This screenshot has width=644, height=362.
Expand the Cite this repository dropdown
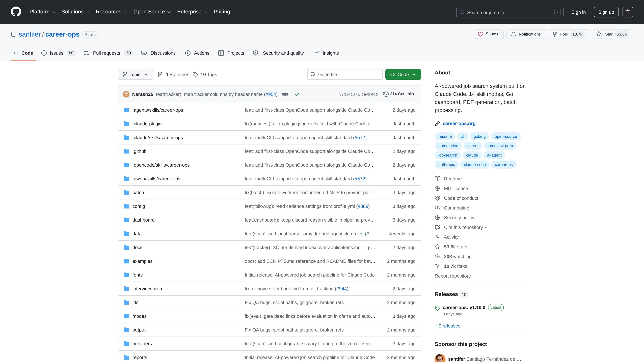click(x=465, y=227)
